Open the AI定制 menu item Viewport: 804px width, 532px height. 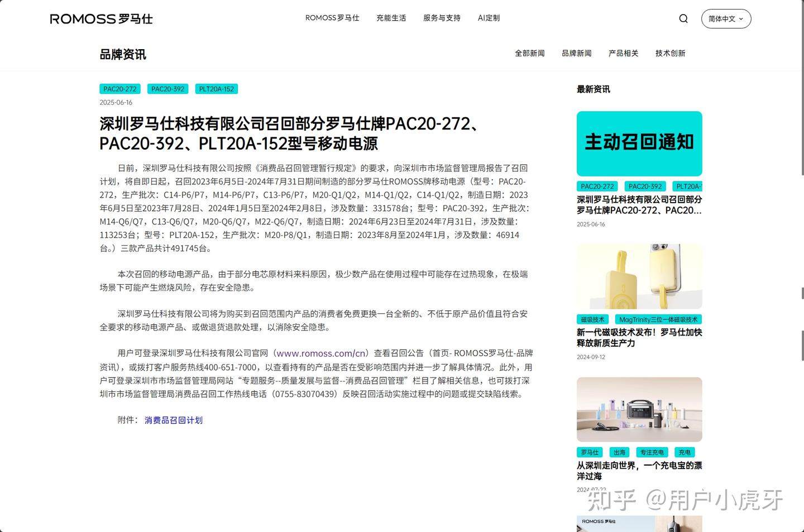[489, 18]
